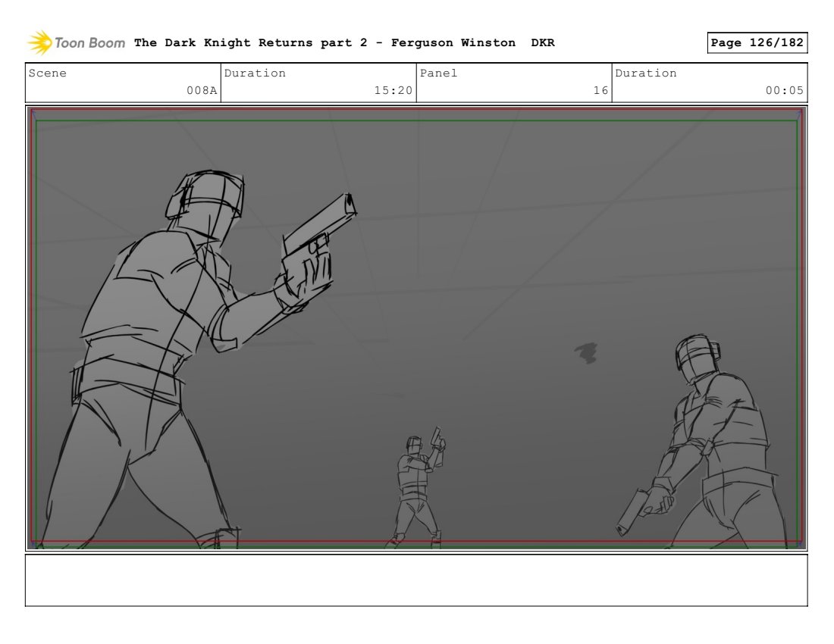Click the empty notes field below the panel
This screenshot has width=834, height=644.
(x=416, y=580)
